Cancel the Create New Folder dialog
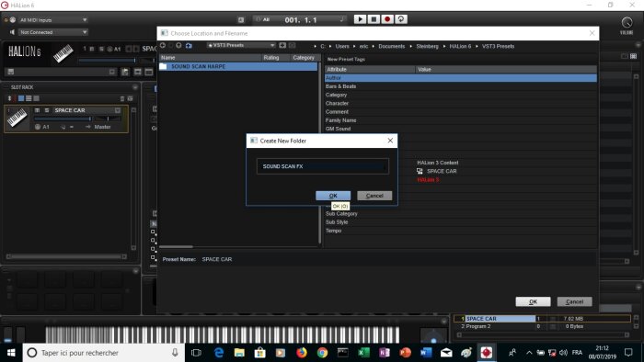The height and width of the screenshot is (362, 644). coord(374,196)
